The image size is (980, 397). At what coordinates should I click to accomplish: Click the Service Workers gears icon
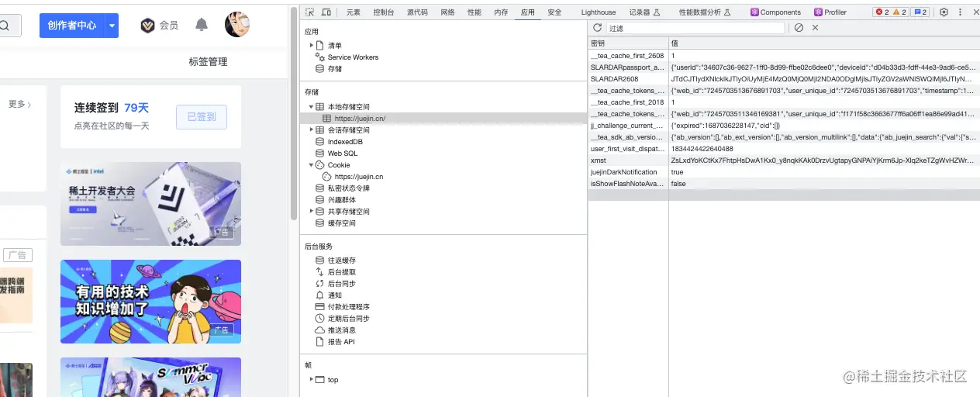(319, 57)
